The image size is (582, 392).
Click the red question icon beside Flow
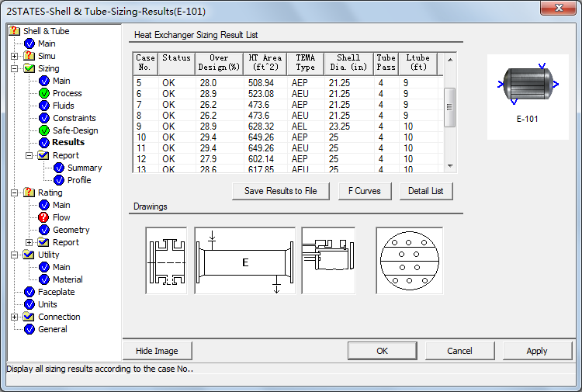point(43,217)
